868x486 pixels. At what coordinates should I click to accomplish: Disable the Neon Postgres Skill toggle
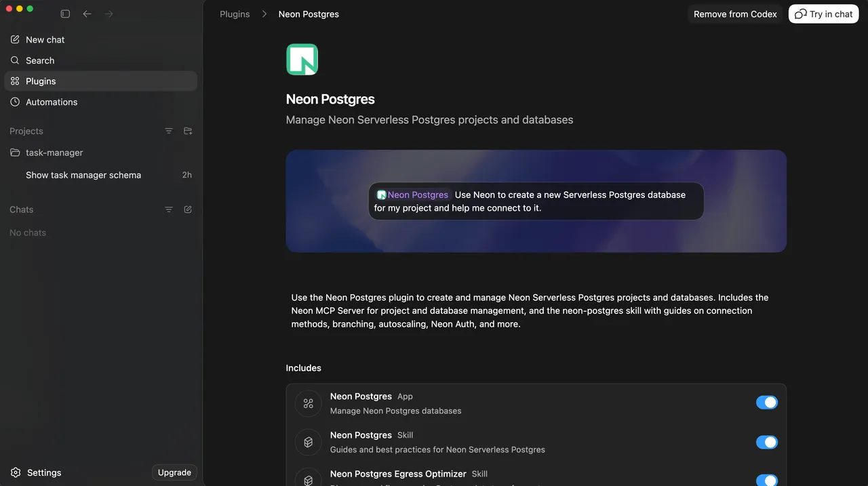point(767,442)
